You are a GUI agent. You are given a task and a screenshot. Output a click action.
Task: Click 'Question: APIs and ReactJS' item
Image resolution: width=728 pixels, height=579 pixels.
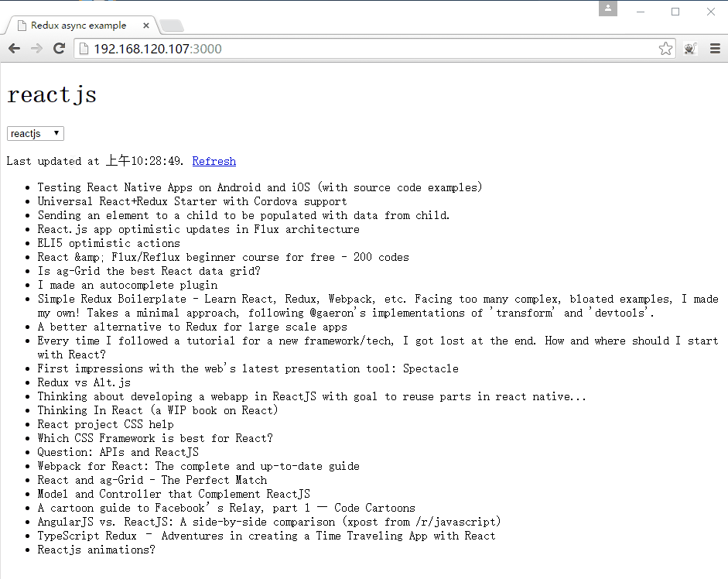click(118, 452)
